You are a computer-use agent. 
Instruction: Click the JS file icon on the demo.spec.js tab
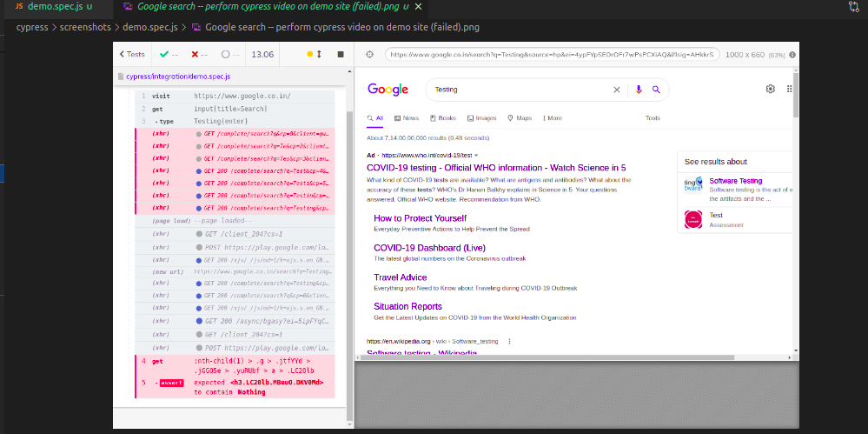pyautogui.click(x=20, y=7)
